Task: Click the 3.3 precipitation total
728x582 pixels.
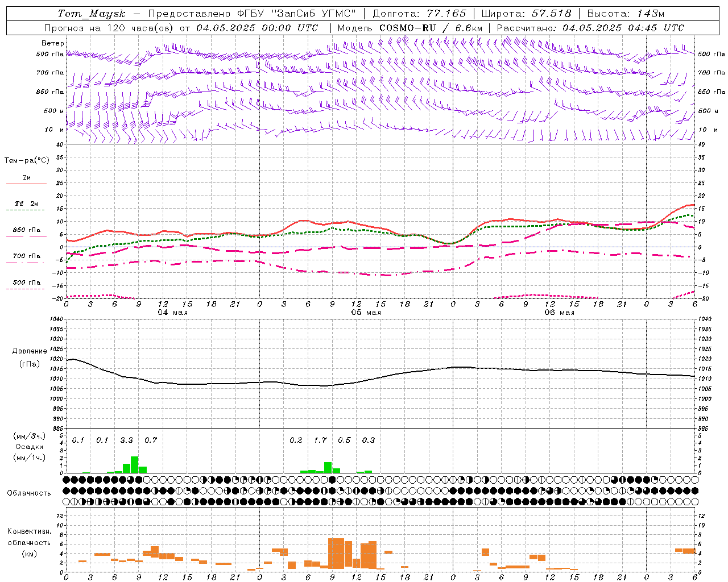Action: (126, 440)
